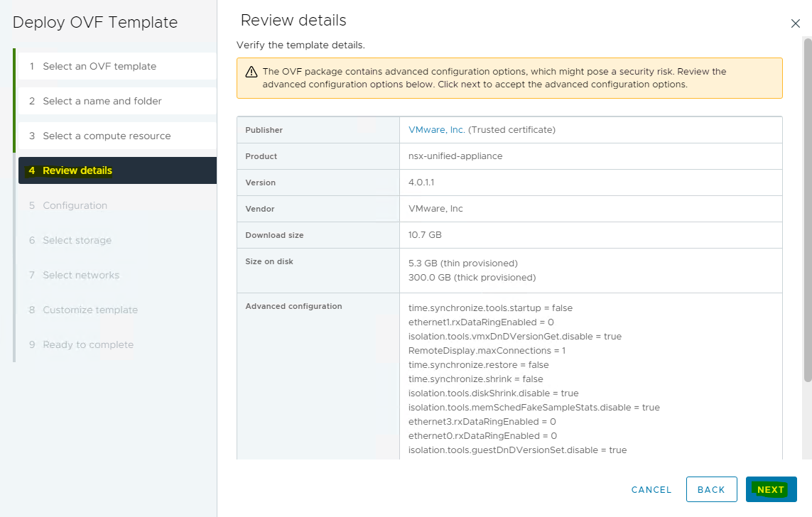Image resolution: width=812 pixels, height=517 pixels.
Task: Select step 4 Review details
Action: (x=77, y=170)
